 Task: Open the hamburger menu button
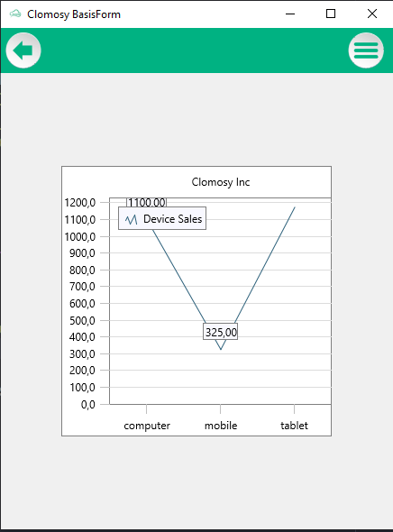tap(366, 50)
